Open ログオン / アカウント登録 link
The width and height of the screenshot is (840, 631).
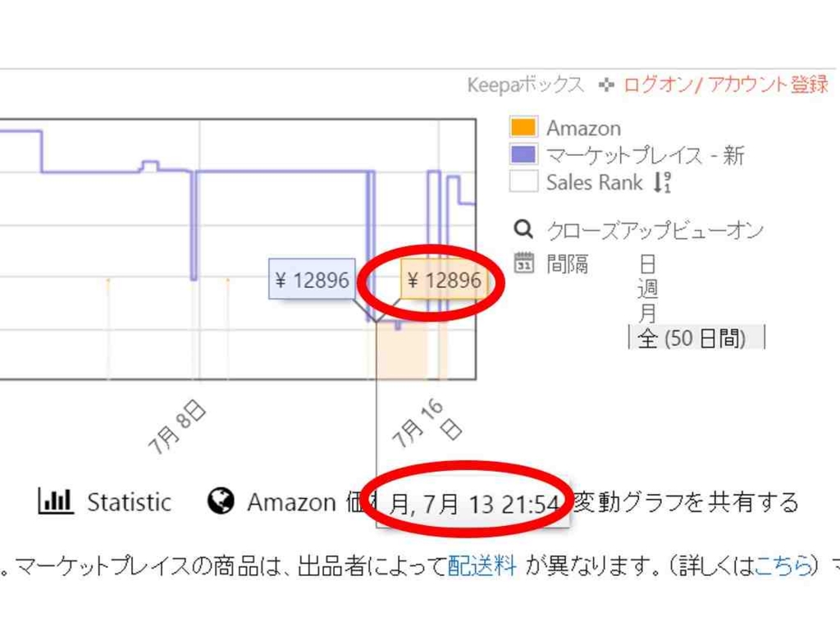[x=726, y=85]
